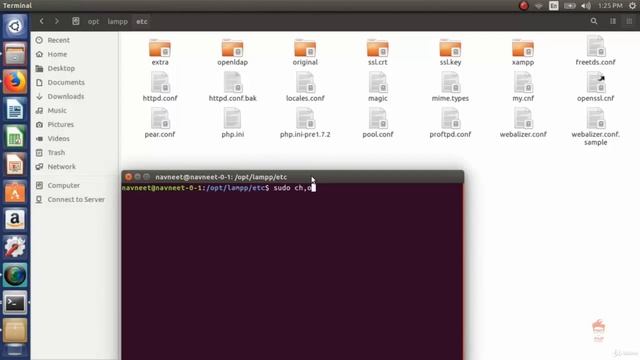Select the my.cnf file

(x=523, y=87)
